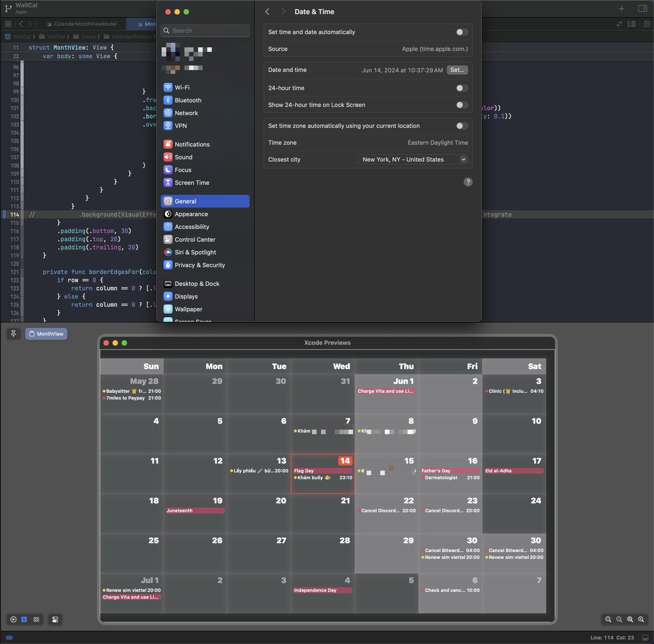654x644 pixels.
Task: Open Appearance settings in sidebar
Action: tap(205, 214)
